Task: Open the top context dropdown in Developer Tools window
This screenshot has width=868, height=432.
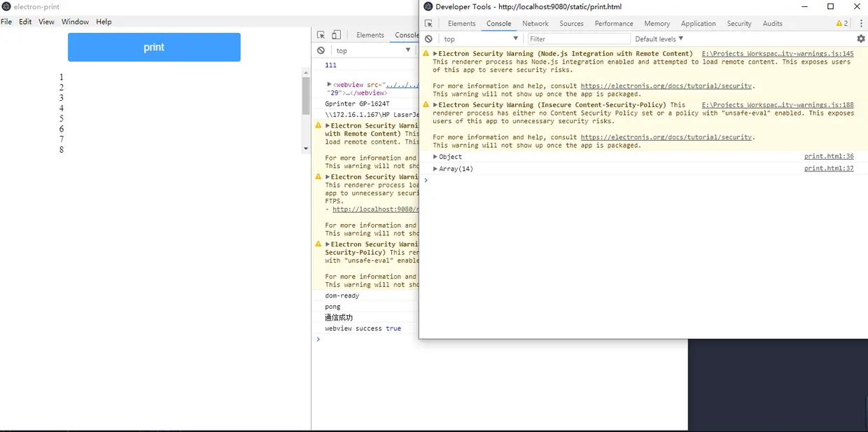Action: 481,39
